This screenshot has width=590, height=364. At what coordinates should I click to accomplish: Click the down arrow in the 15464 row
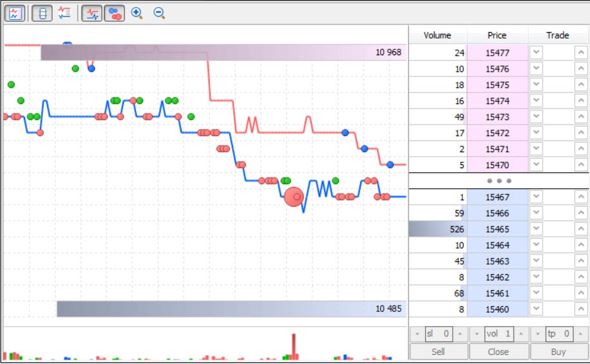point(536,245)
